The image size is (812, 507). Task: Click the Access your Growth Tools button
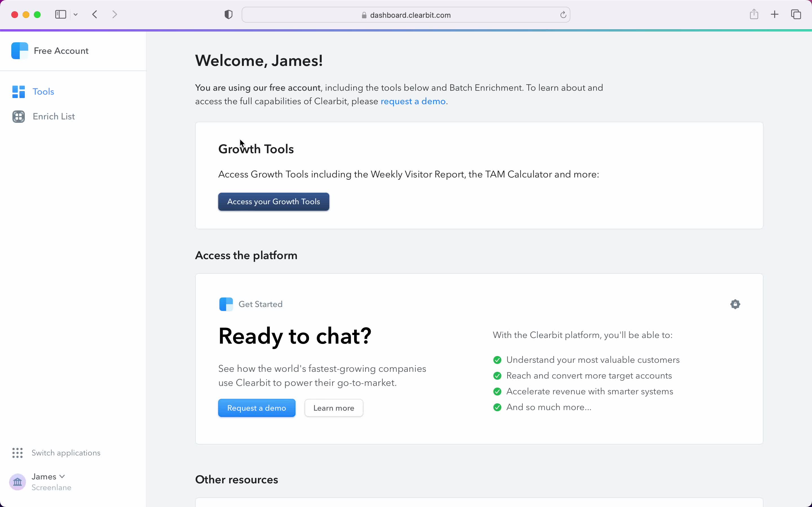273,201
